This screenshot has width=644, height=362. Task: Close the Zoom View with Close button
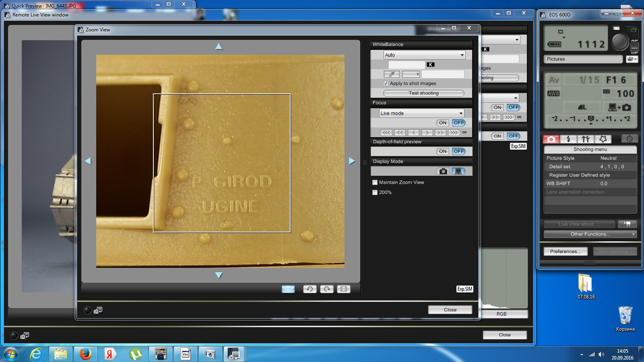coord(450,310)
